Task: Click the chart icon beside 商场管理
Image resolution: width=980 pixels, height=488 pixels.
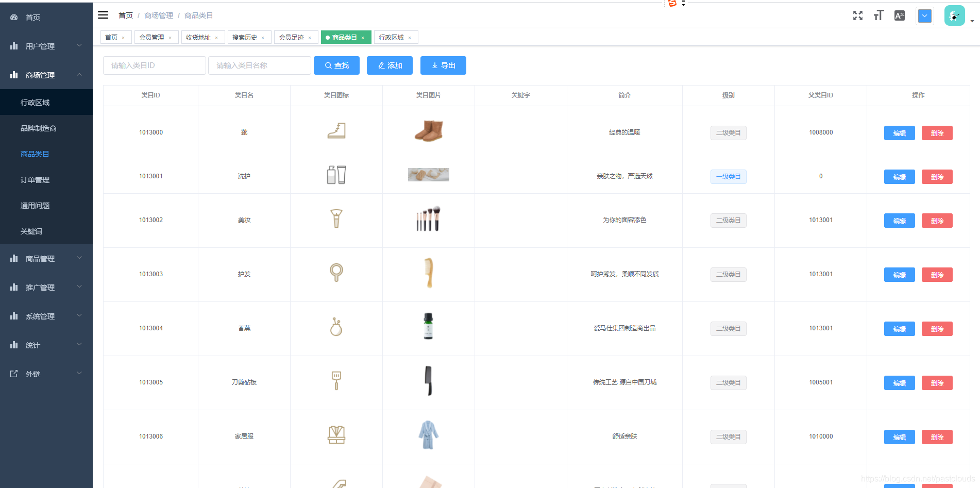Action: coord(14,75)
